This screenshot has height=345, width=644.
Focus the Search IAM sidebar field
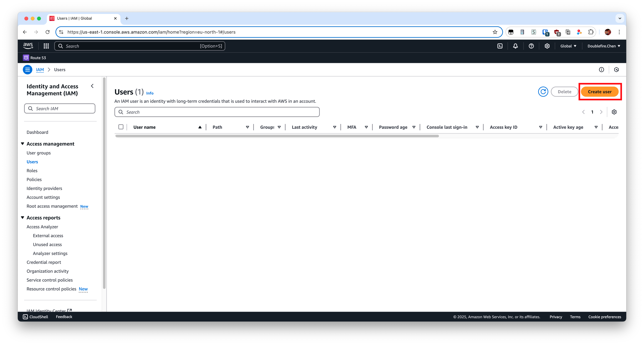[x=60, y=109]
